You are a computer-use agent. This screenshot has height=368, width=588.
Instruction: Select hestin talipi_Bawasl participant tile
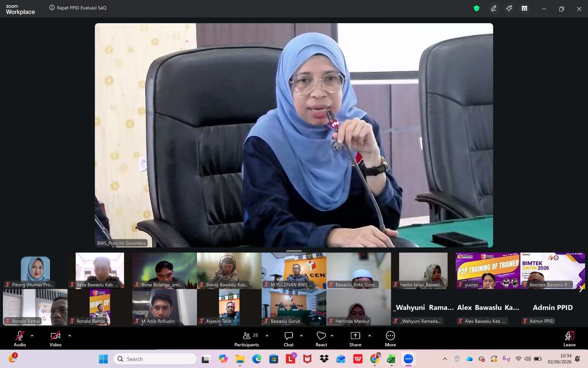pyautogui.click(x=423, y=271)
